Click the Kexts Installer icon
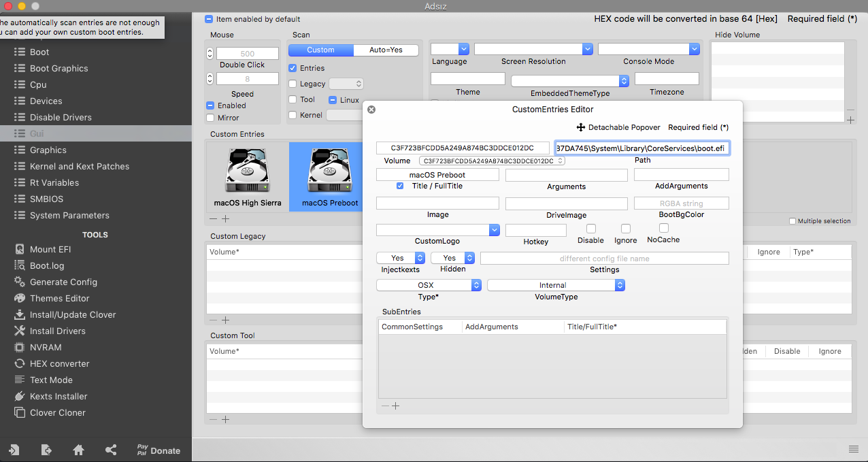868x462 pixels. click(20, 396)
